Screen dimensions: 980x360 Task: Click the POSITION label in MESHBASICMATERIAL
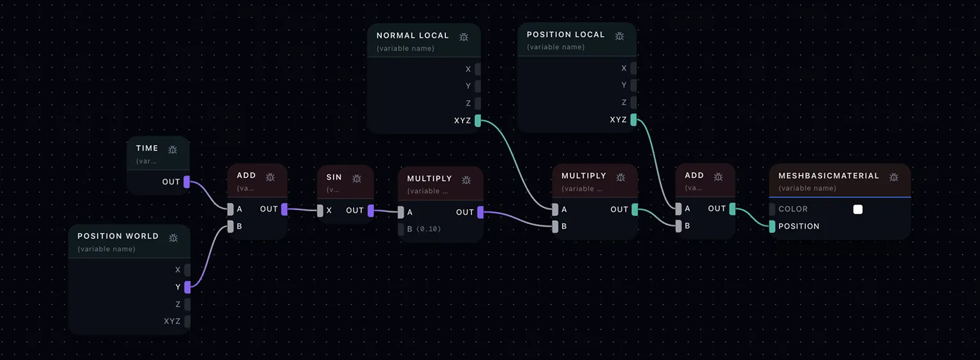[799, 227]
